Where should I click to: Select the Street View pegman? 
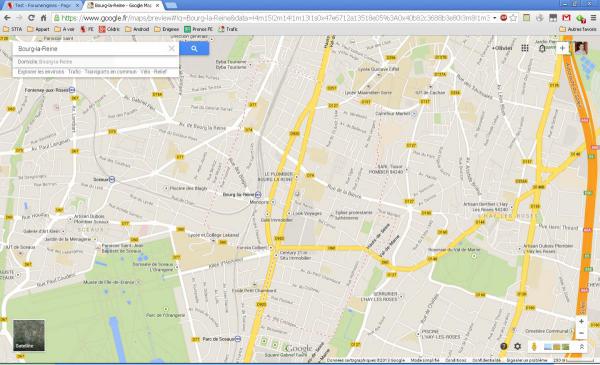click(534, 347)
